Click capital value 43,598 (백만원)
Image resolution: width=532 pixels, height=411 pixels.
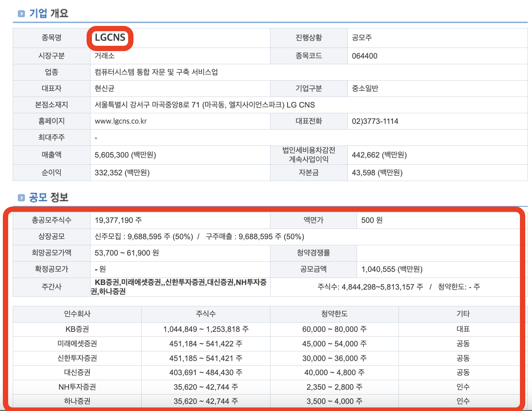coord(377,172)
